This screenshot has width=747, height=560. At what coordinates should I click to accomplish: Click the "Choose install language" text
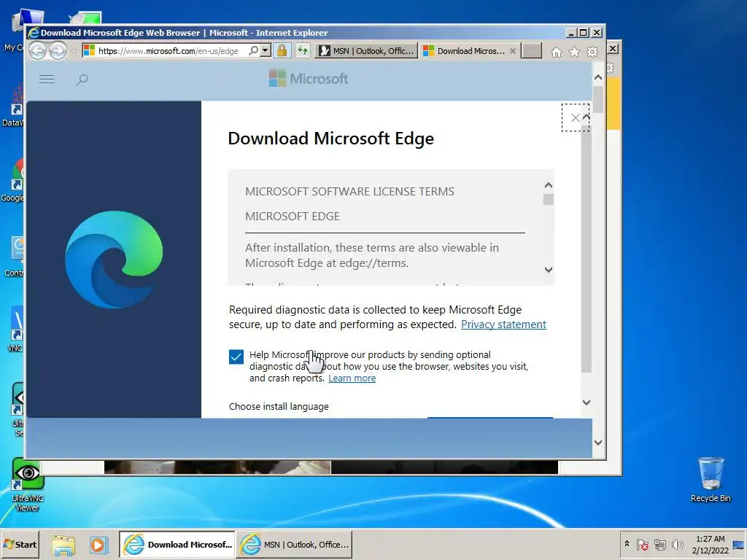tap(279, 407)
